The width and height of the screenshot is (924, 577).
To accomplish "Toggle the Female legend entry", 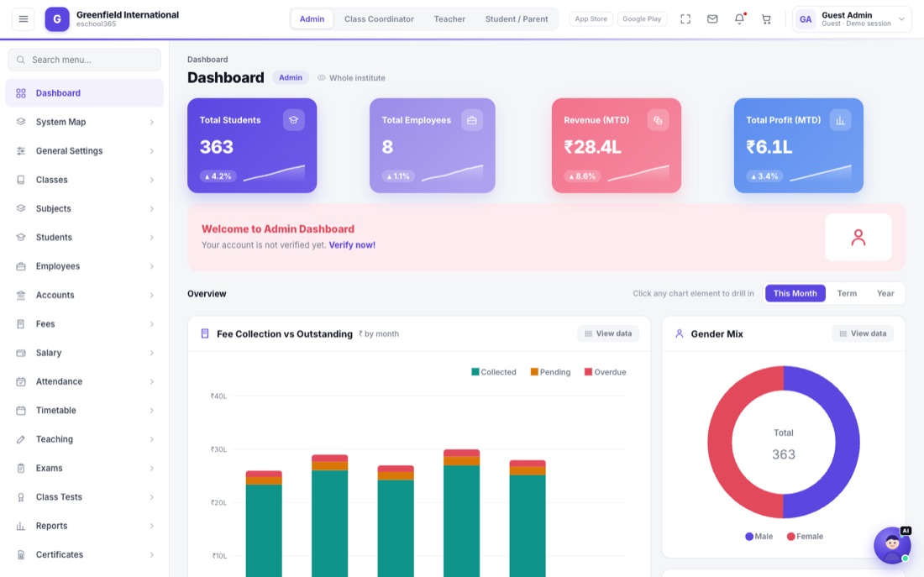I will tap(805, 537).
